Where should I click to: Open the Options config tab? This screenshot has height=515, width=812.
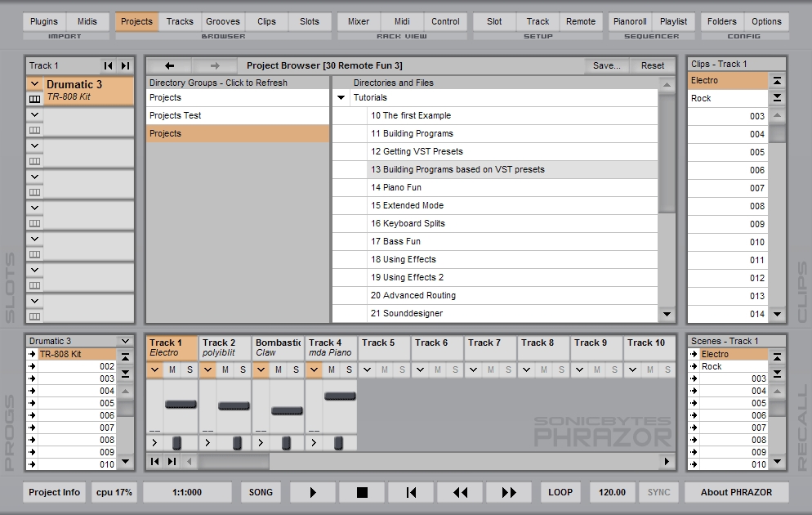coord(766,22)
